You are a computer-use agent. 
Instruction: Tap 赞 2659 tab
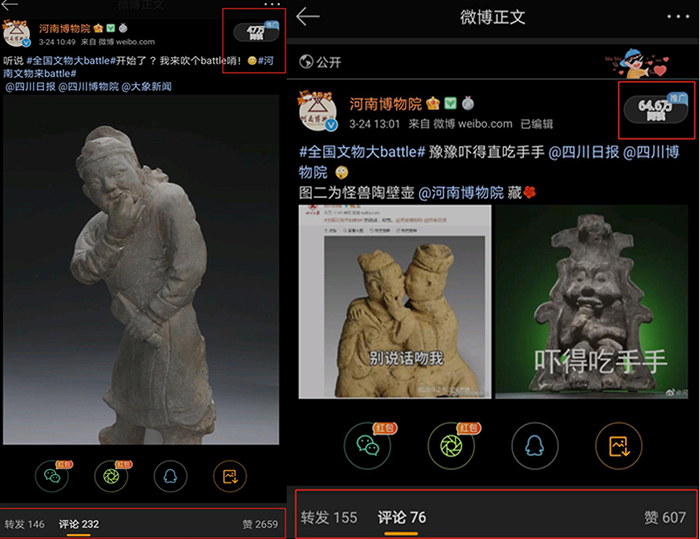(260, 524)
